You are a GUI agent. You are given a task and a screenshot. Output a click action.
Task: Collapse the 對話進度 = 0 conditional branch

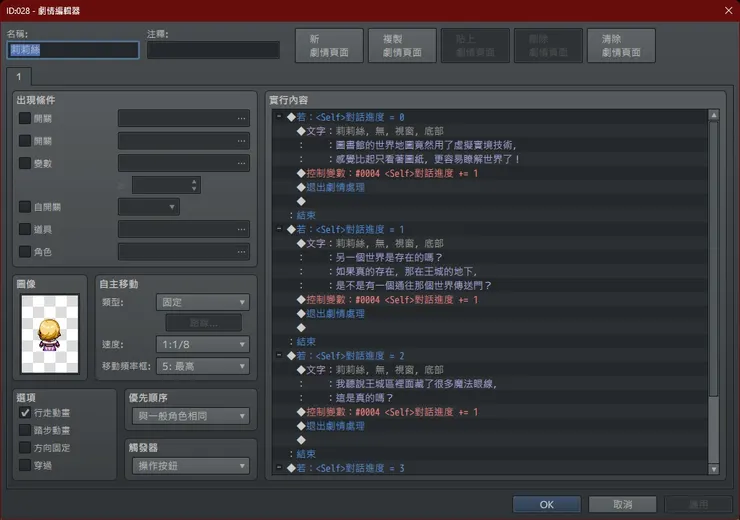point(279,116)
